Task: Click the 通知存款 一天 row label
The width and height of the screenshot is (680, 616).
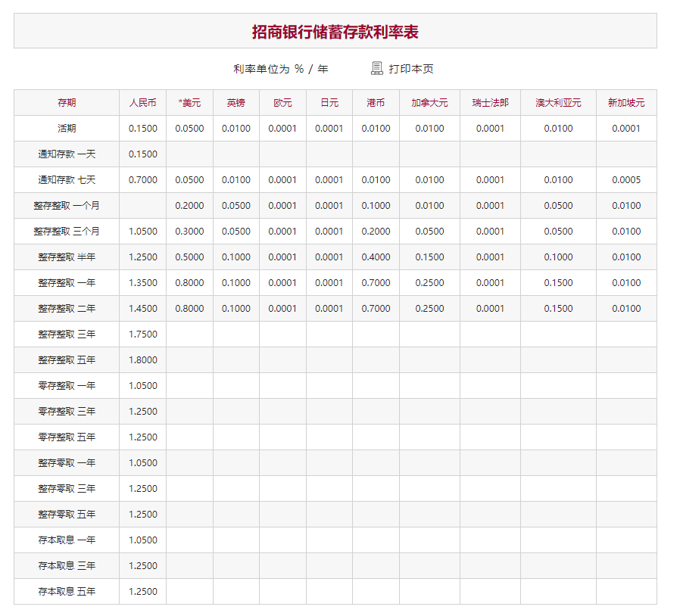Action: (x=67, y=154)
